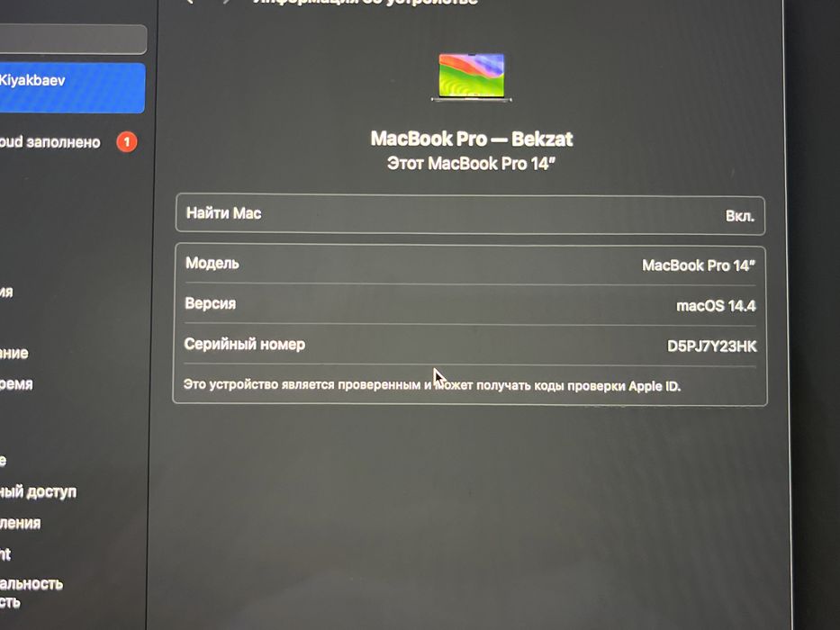Click the "Вкл." status value

point(740,216)
